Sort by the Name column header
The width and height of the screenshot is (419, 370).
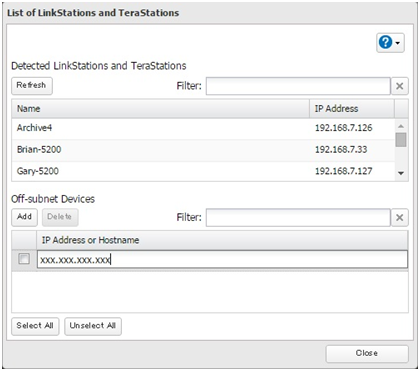pos(160,109)
